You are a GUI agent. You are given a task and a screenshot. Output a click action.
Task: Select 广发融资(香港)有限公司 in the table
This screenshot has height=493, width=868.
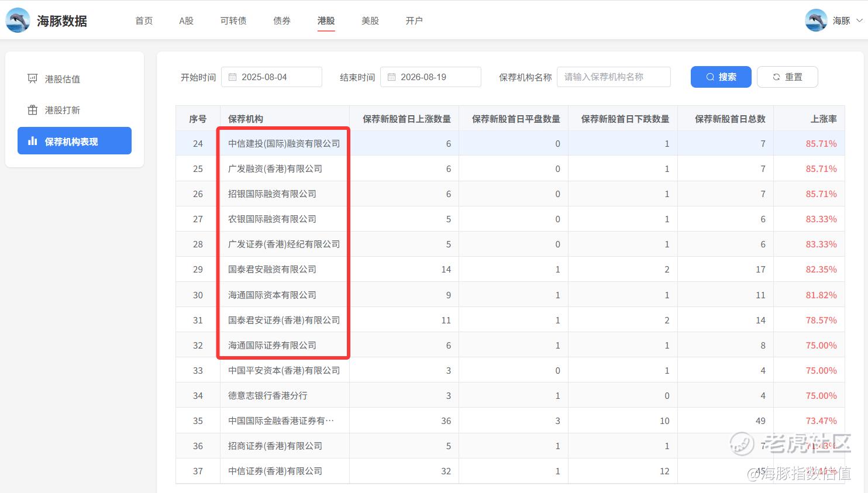[x=275, y=169]
